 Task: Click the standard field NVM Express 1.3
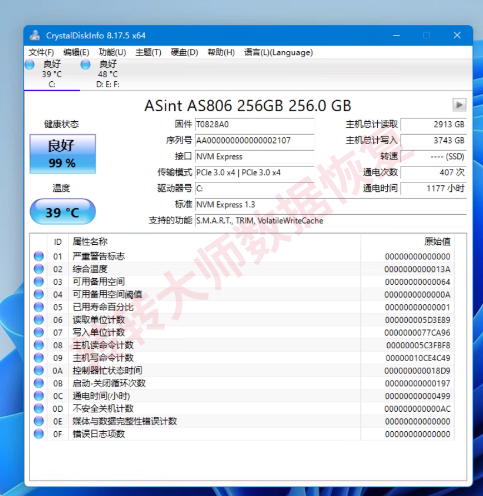pyautogui.click(x=331, y=205)
